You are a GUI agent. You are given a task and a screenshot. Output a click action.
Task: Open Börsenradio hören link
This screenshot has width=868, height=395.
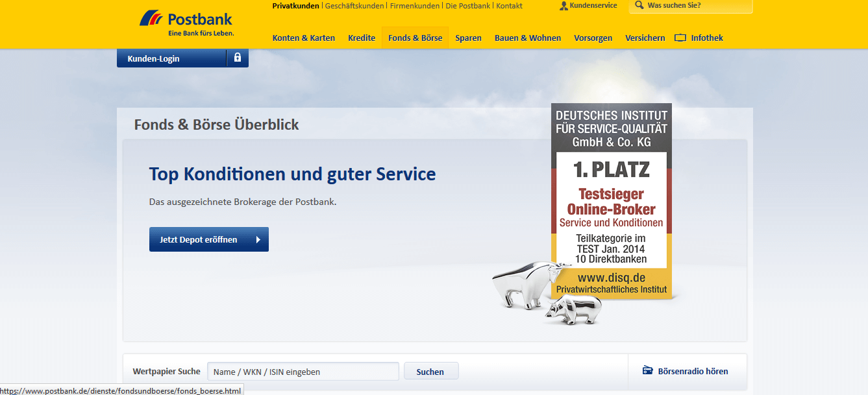[x=693, y=371]
